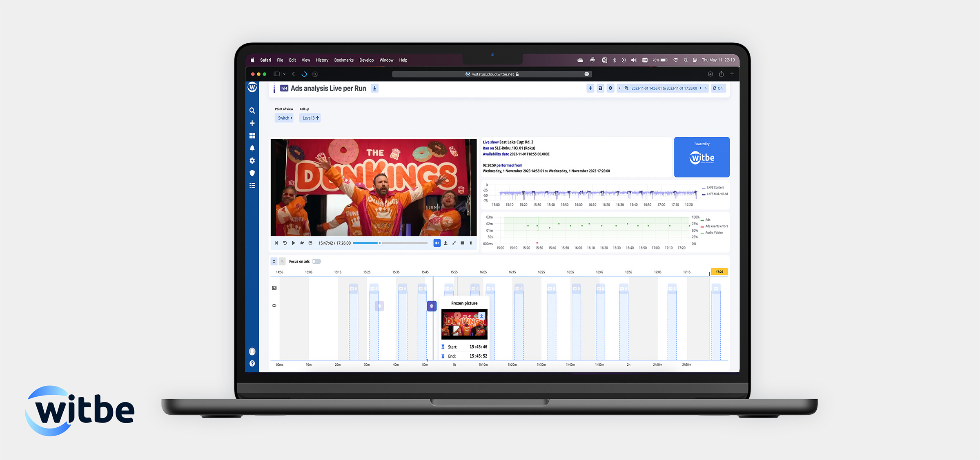Unmute video with the blue speaker button
The image size is (980, 460).
coord(437,243)
